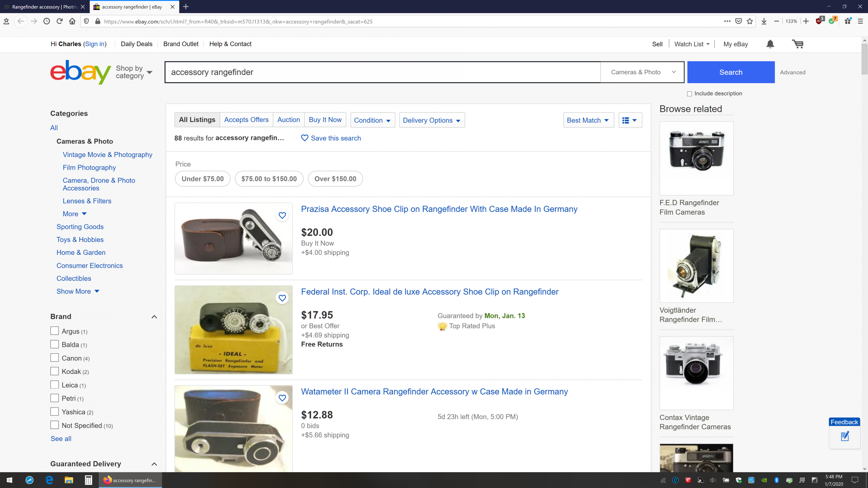
Task: Click in the eBay search input field
Action: pos(382,72)
